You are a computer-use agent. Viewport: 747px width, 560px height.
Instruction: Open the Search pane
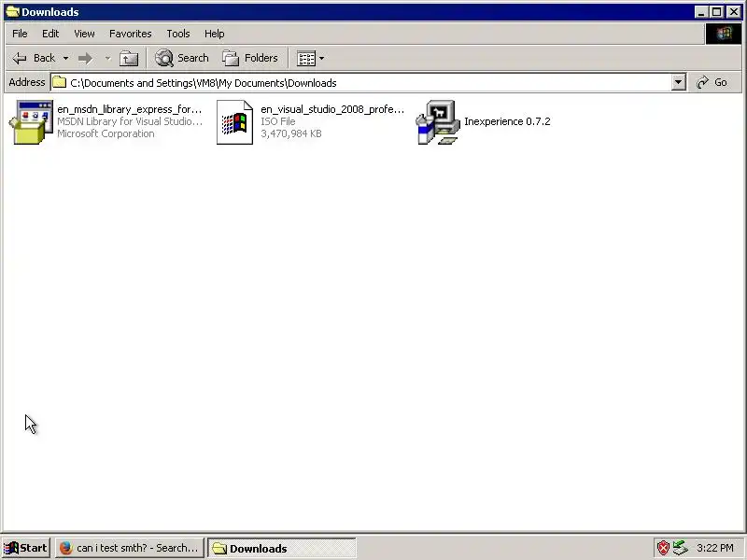click(182, 58)
